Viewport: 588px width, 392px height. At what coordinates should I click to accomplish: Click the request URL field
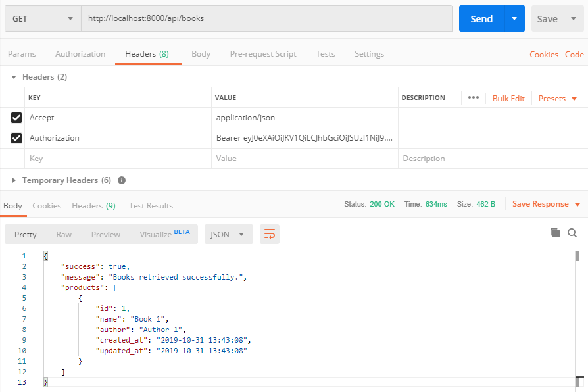click(x=266, y=18)
